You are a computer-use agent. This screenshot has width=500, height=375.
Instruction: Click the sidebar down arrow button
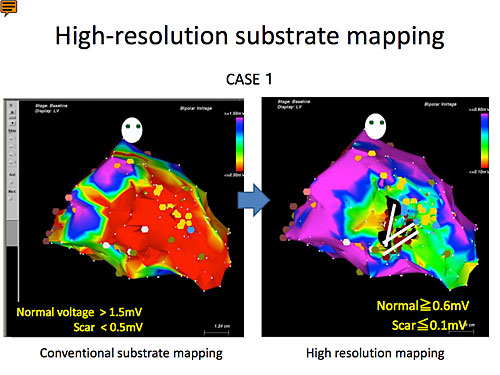(x=12, y=123)
